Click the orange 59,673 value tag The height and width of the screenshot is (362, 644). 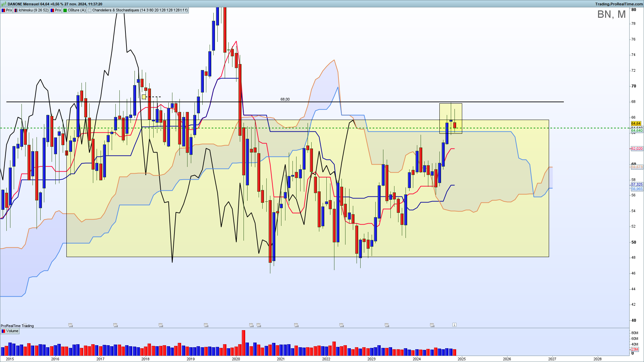[637, 167]
